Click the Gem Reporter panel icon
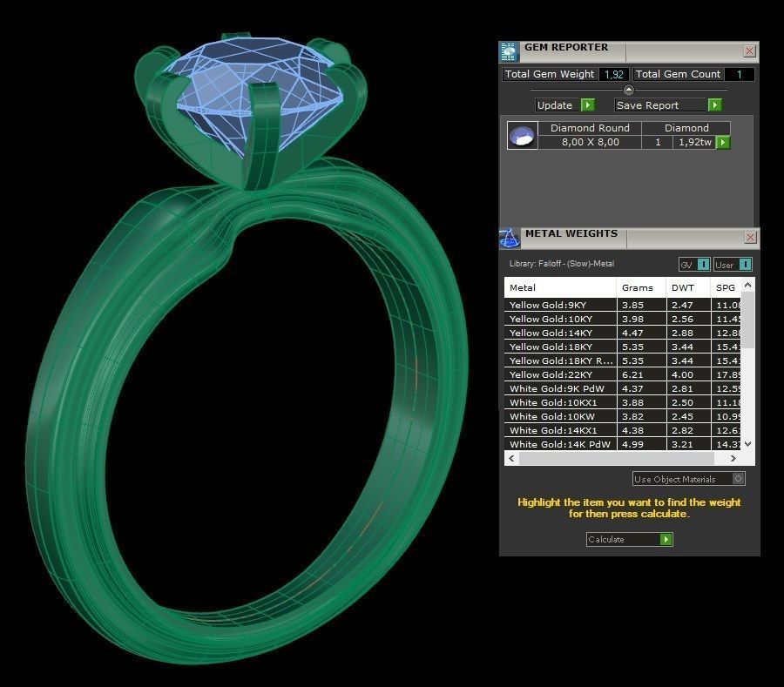Screen dimensions: 784x687 (x=508, y=51)
